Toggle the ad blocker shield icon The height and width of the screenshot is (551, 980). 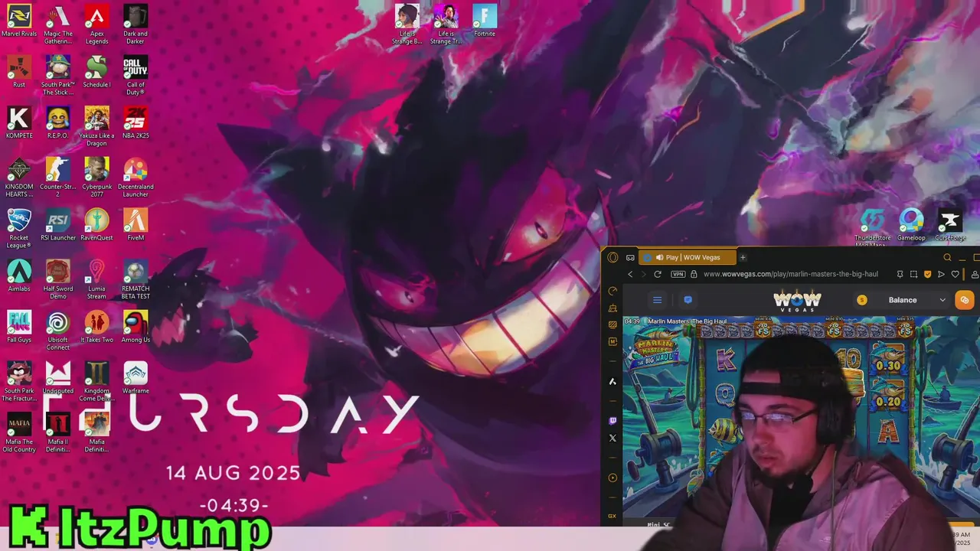(927, 274)
